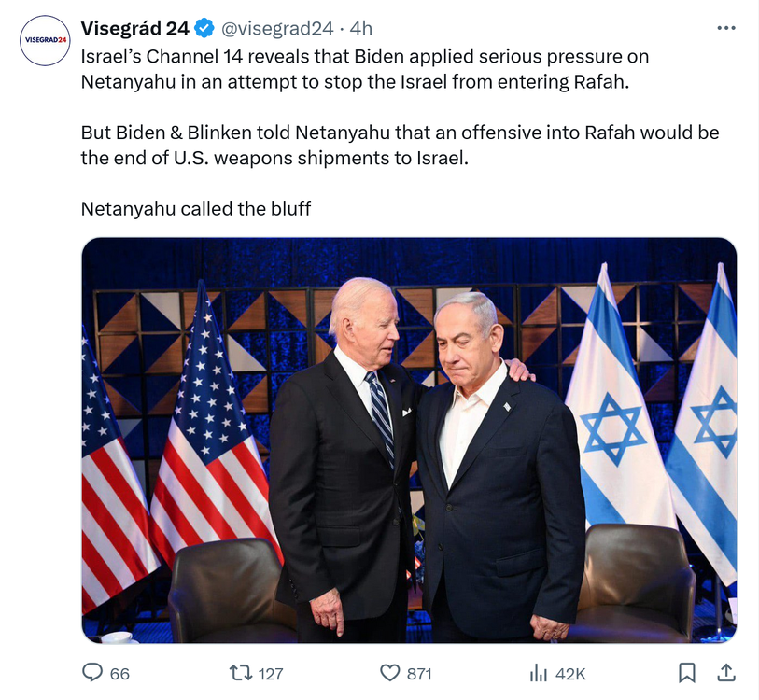Click the Visegrád 24 display name

[x=135, y=28]
